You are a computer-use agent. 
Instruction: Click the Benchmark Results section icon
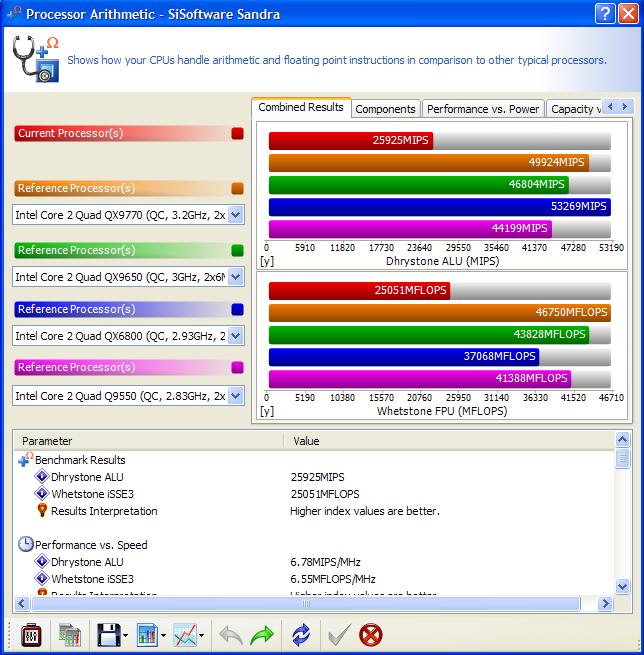(25, 459)
